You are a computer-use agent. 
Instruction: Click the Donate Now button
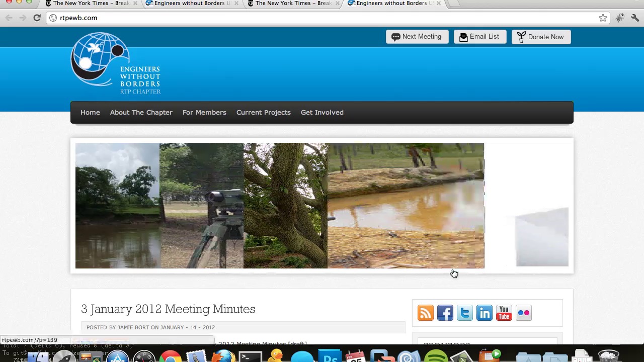coord(541,37)
